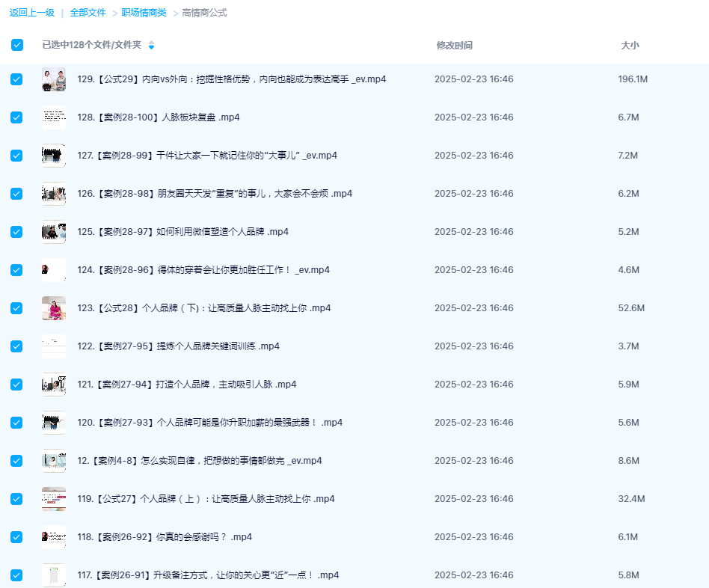Screen dimensions: 709x588
Task: Deselect the checkbox of 119.【公式27】个人品牌（上）
Action: pyautogui.click(x=16, y=498)
